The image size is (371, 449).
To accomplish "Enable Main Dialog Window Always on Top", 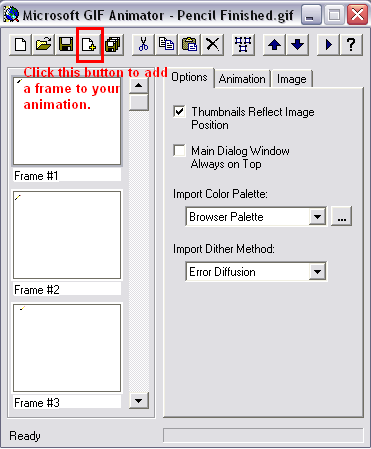I will click(179, 150).
